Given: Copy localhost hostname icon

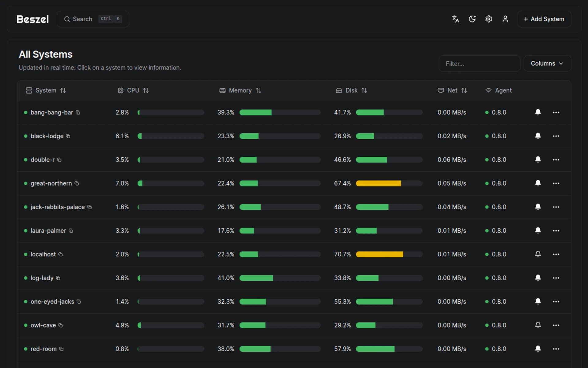Looking at the screenshot, I should [x=61, y=254].
